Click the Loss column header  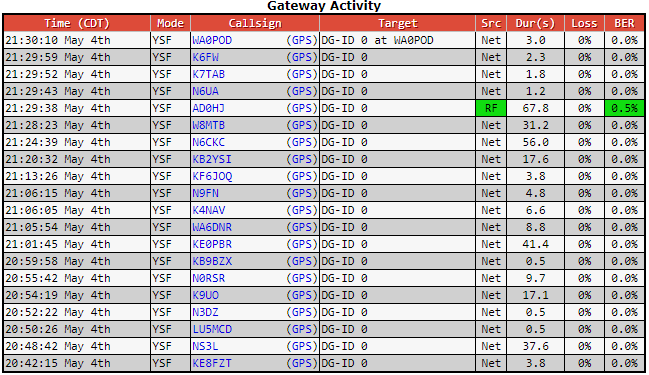584,23
